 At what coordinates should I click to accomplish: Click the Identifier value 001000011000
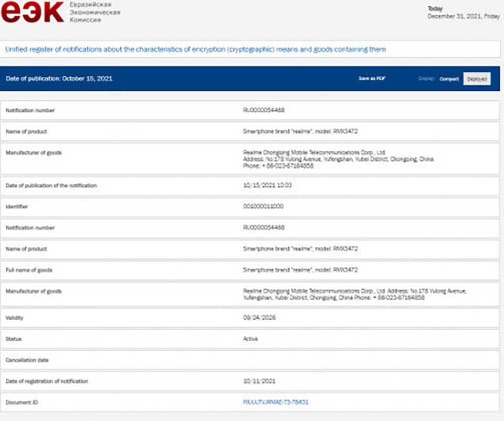pyautogui.click(x=263, y=206)
